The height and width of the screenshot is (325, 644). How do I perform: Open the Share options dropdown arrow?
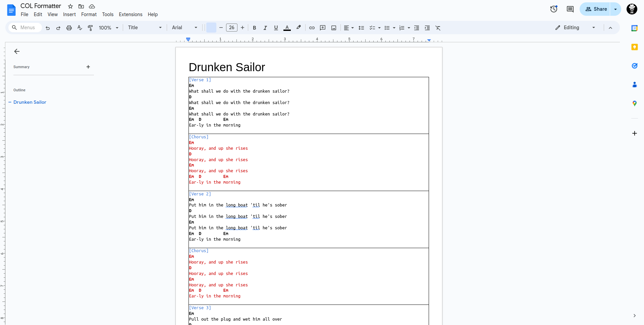(x=615, y=9)
